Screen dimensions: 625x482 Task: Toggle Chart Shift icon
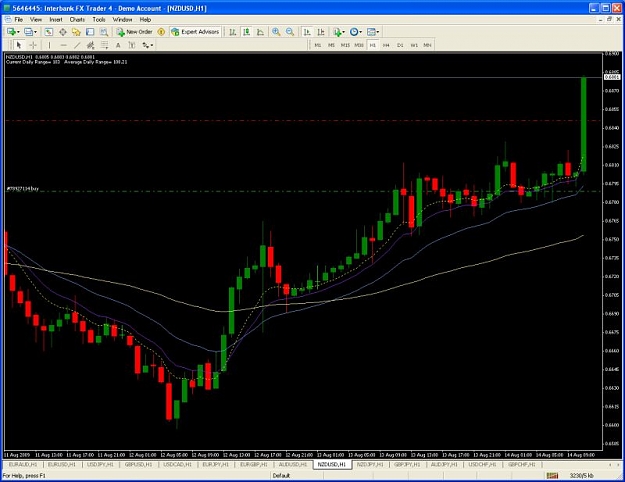(x=321, y=32)
